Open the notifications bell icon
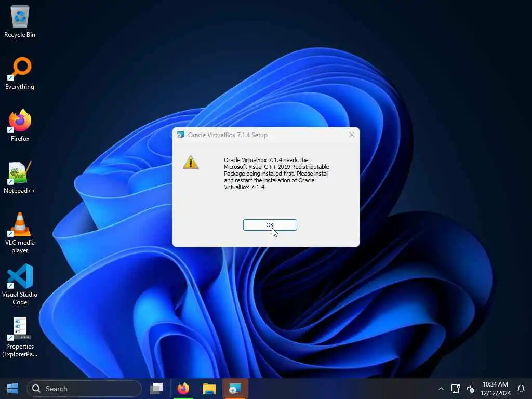Screen dimensions: 532x399 pyautogui.click(x=521, y=389)
